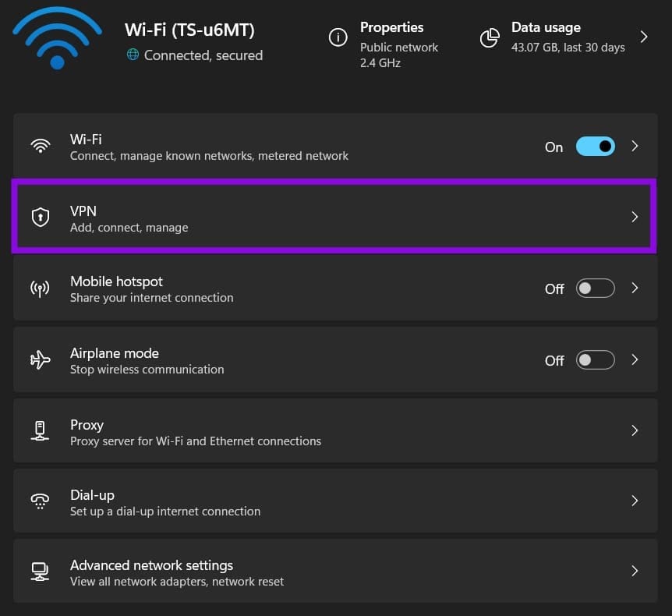The height and width of the screenshot is (616, 672).
Task: Click the Data usage pie chart icon
Action: pos(490,38)
